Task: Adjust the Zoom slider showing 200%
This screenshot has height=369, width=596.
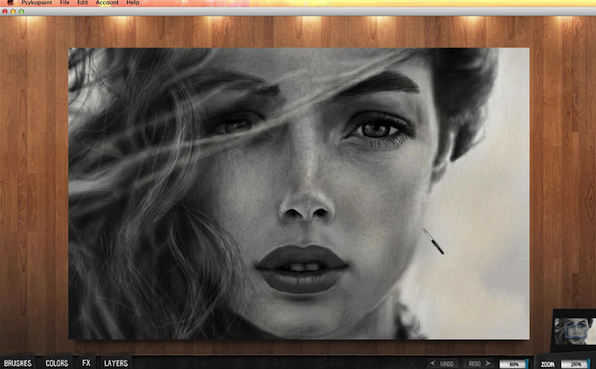Action: click(x=576, y=364)
